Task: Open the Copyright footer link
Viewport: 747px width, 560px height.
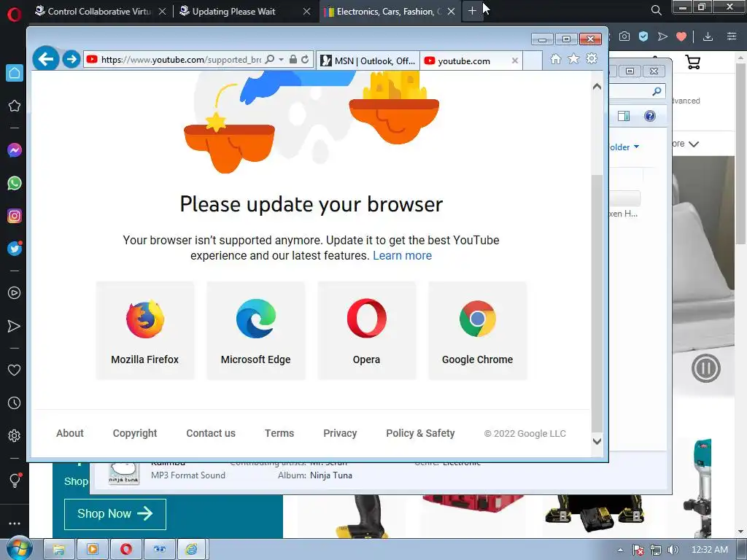Action: pyautogui.click(x=135, y=433)
